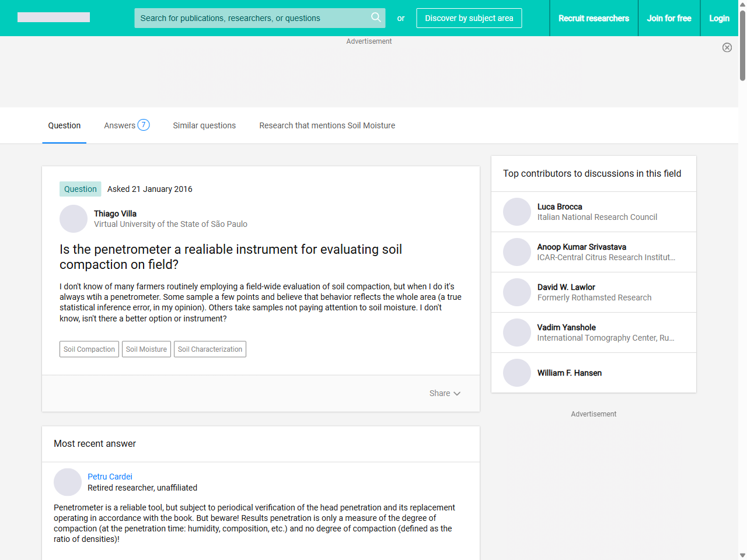Select David W. Lawlor's profile picture
This screenshot has height=560, width=747.
point(517,292)
